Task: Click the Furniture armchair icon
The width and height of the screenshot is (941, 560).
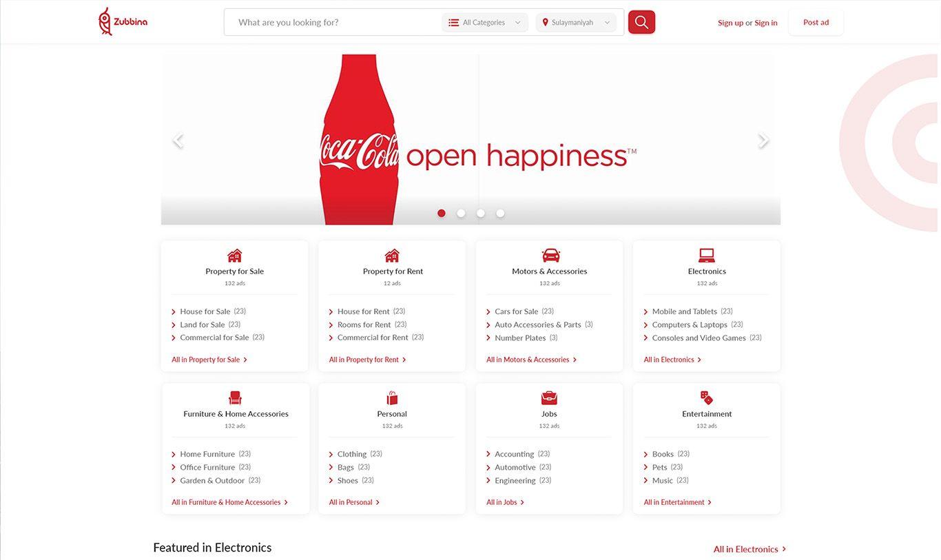Action: pos(235,398)
